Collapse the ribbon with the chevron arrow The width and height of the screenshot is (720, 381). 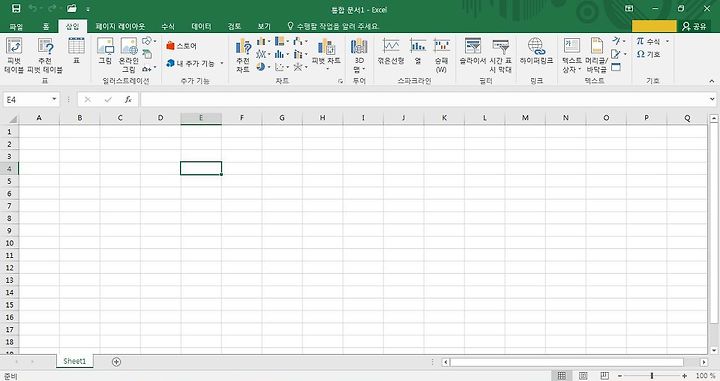pyautogui.click(x=711, y=81)
